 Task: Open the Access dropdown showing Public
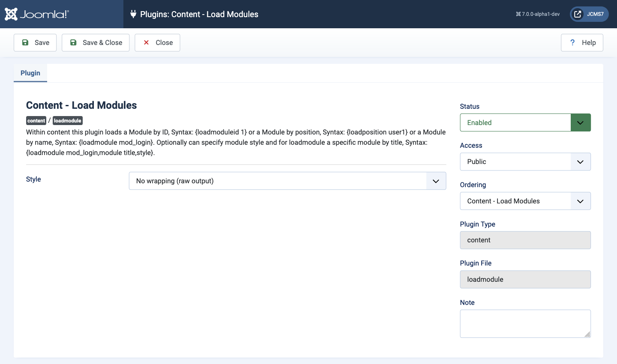(525, 162)
